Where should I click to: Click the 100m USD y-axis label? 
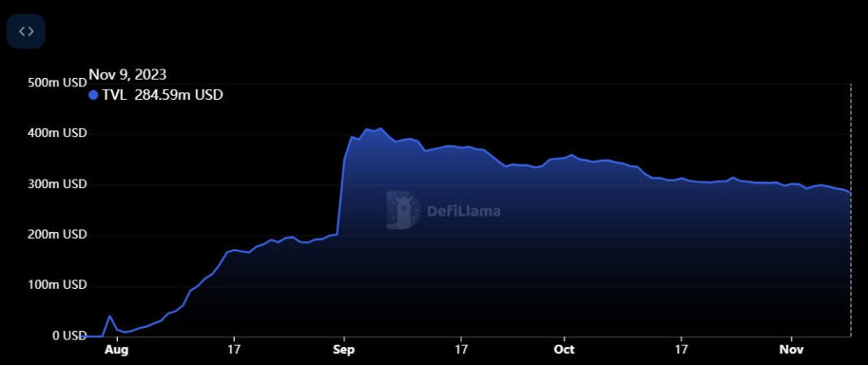click(58, 285)
